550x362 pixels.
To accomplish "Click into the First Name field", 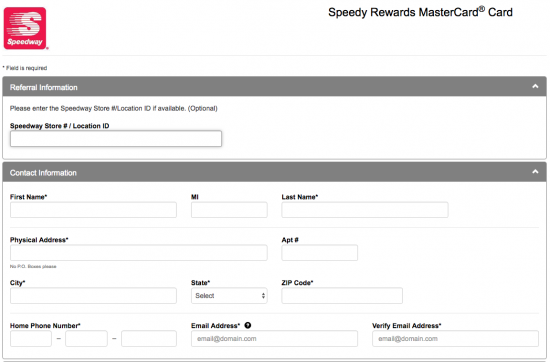I will pyautogui.click(x=93, y=210).
